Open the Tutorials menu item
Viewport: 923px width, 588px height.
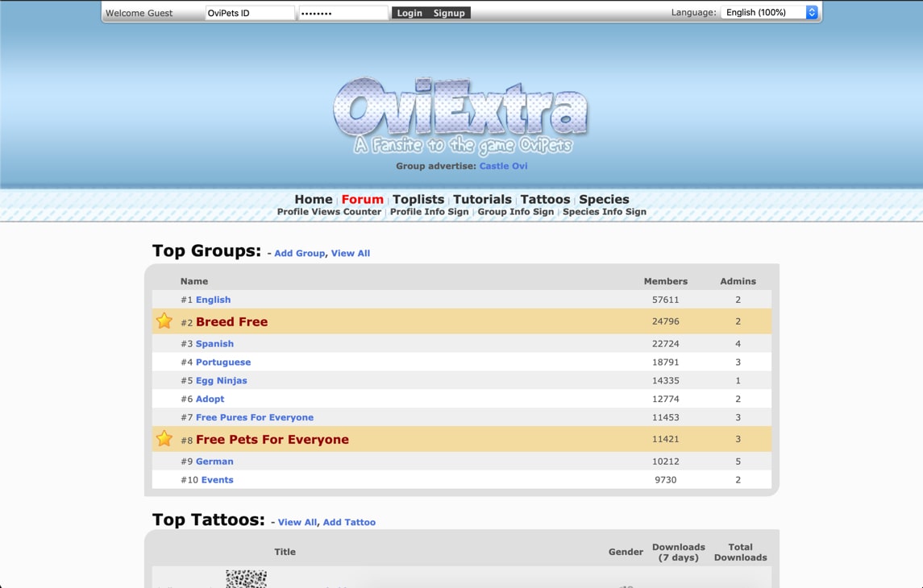click(x=482, y=199)
